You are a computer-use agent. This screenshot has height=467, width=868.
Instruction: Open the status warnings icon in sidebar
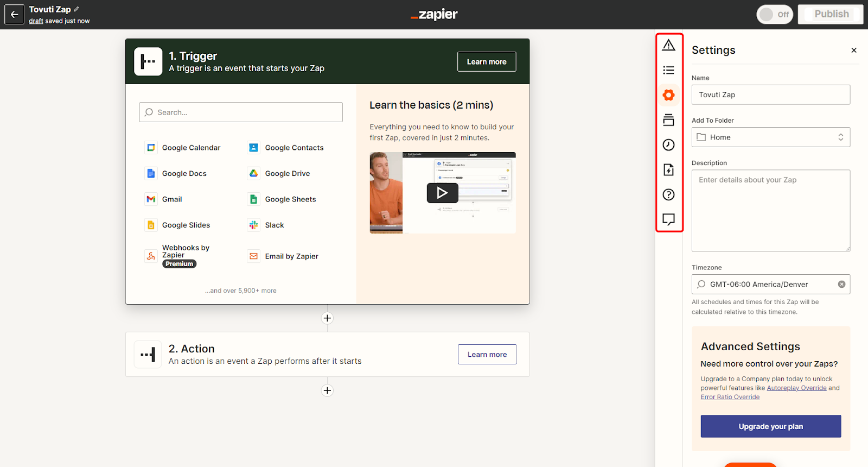pos(668,45)
